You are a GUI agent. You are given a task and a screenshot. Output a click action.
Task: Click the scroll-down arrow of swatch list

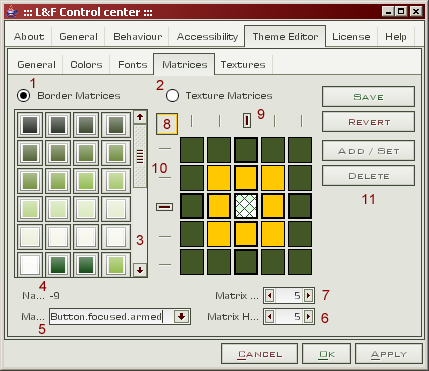[140, 270]
